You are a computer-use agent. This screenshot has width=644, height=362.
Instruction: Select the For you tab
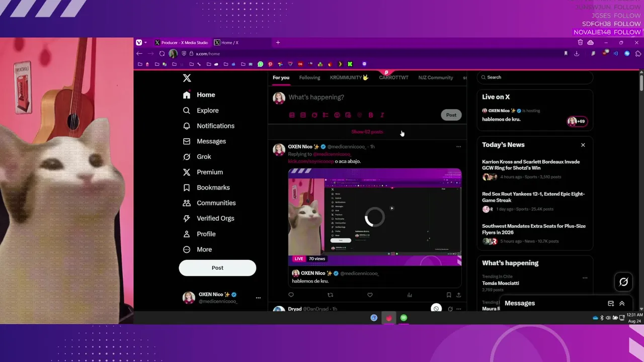281,77
